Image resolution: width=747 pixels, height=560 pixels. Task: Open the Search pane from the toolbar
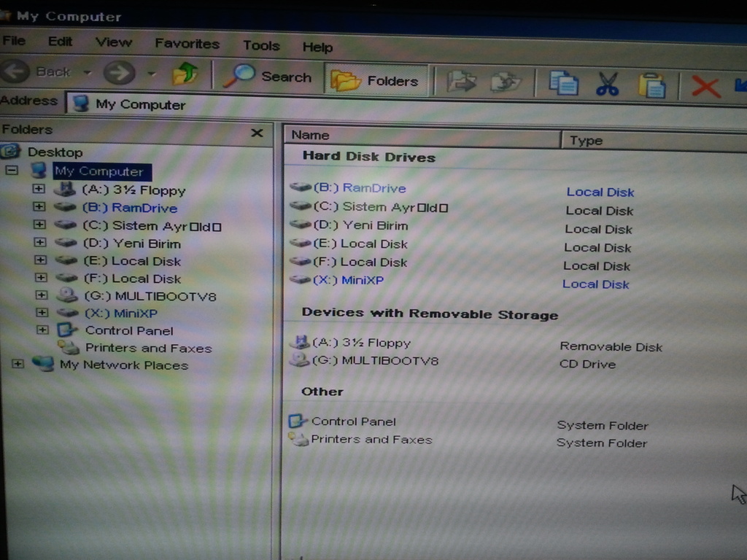pyautogui.click(x=268, y=76)
